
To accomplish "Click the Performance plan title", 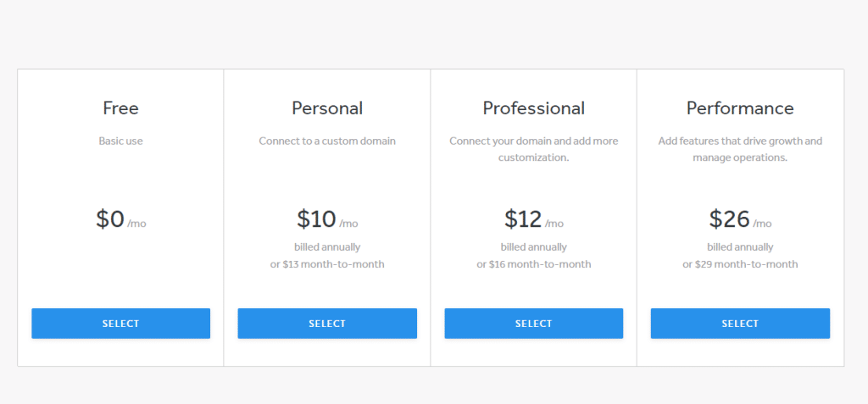I will click(x=740, y=108).
